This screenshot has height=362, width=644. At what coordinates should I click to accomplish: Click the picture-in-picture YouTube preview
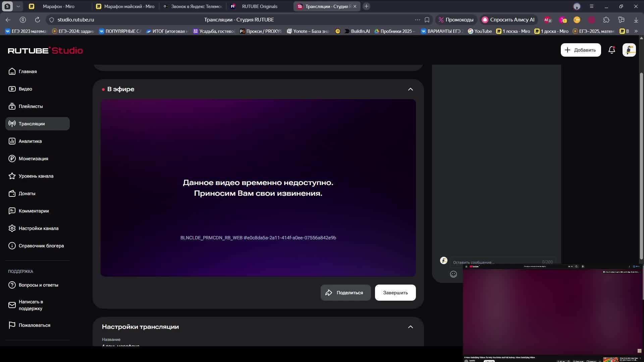pyautogui.click(x=553, y=313)
